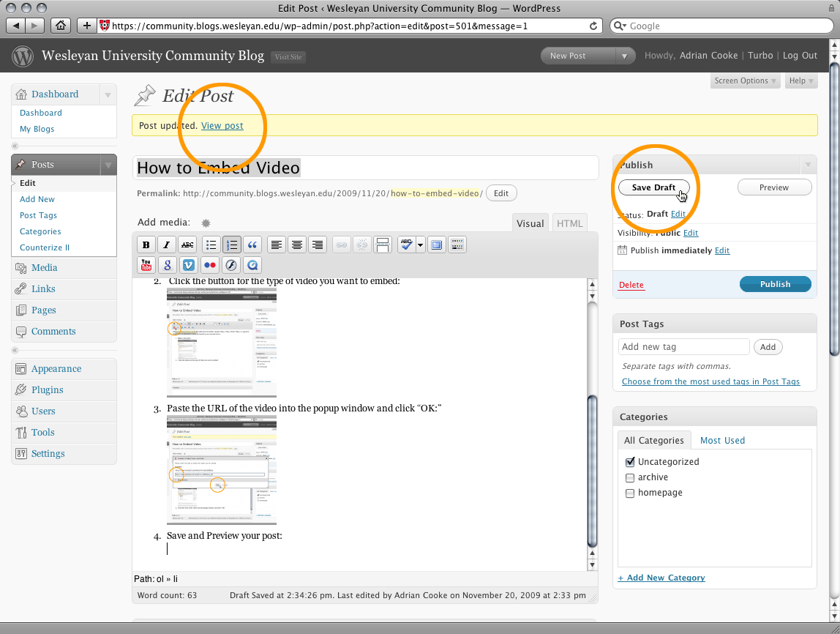Click the Preview button
The width and height of the screenshot is (840, 634).
tap(774, 187)
